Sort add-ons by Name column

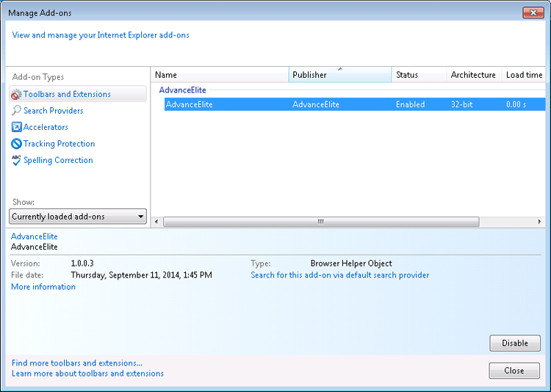pos(220,75)
